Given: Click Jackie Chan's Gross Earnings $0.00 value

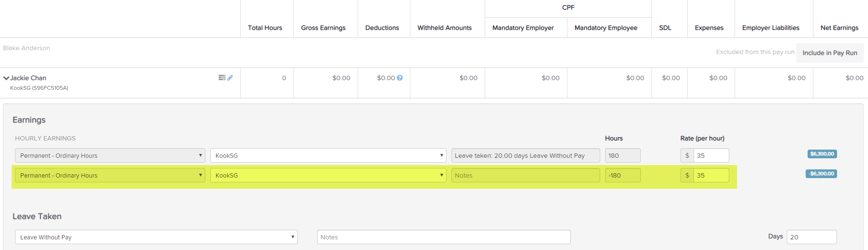Looking at the screenshot, I should (341, 78).
